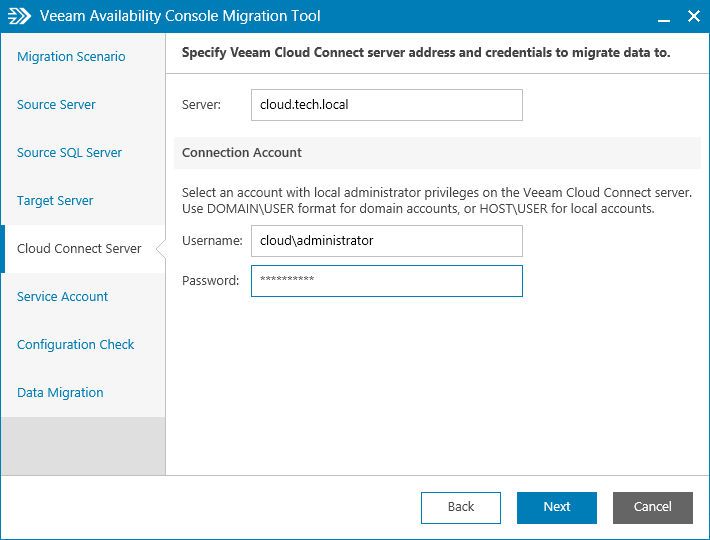The height and width of the screenshot is (540, 710).
Task: Open the Source Server step
Action: coord(56,105)
